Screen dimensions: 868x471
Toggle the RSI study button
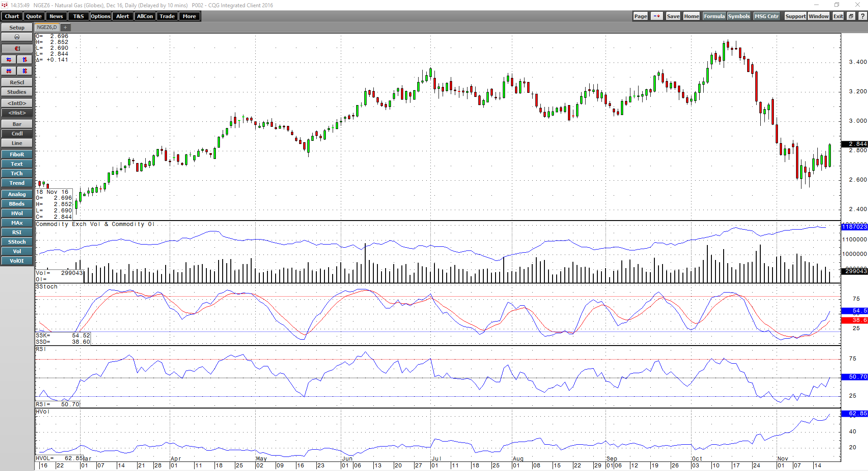click(17, 232)
